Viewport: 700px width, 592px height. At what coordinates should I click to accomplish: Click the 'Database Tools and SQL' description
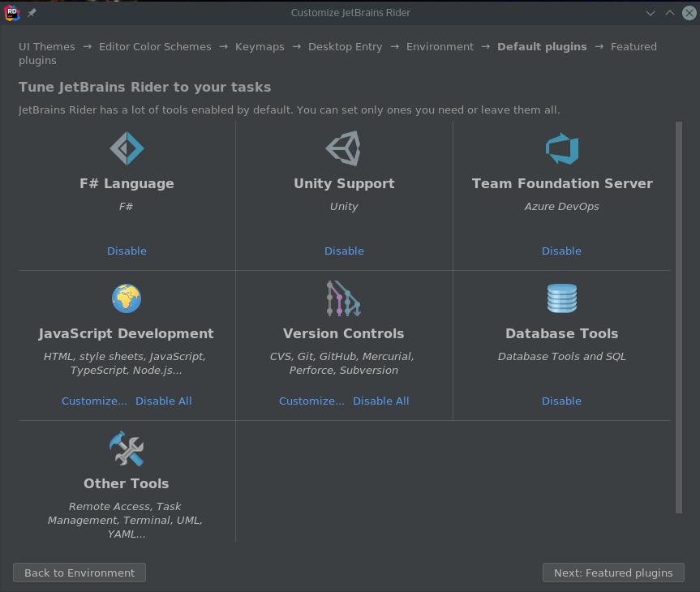pos(561,356)
